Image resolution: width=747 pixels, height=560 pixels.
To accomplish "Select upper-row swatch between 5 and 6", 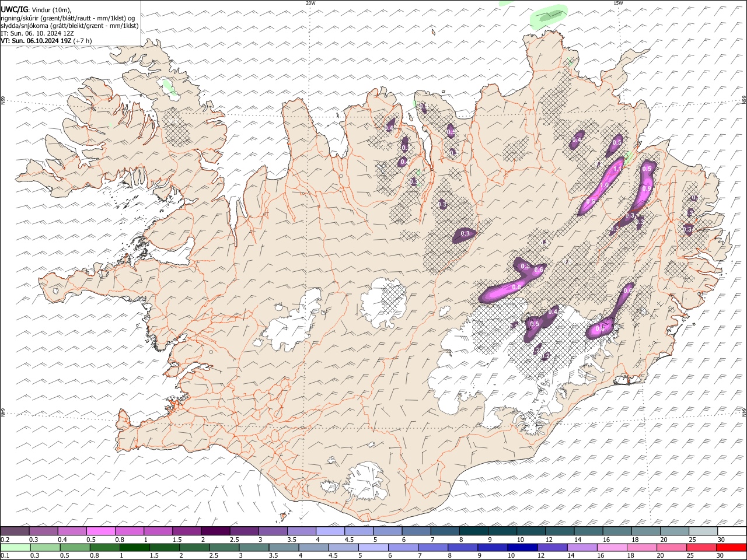I will 388,531.
